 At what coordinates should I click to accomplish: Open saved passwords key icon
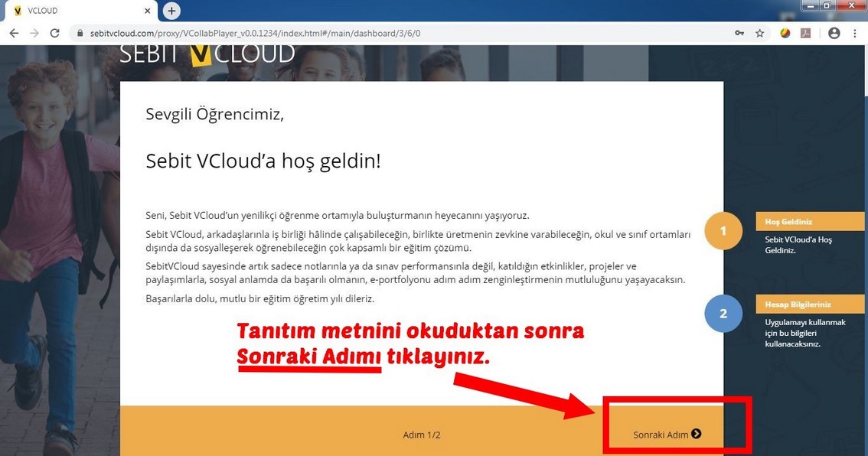tap(739, 33)
